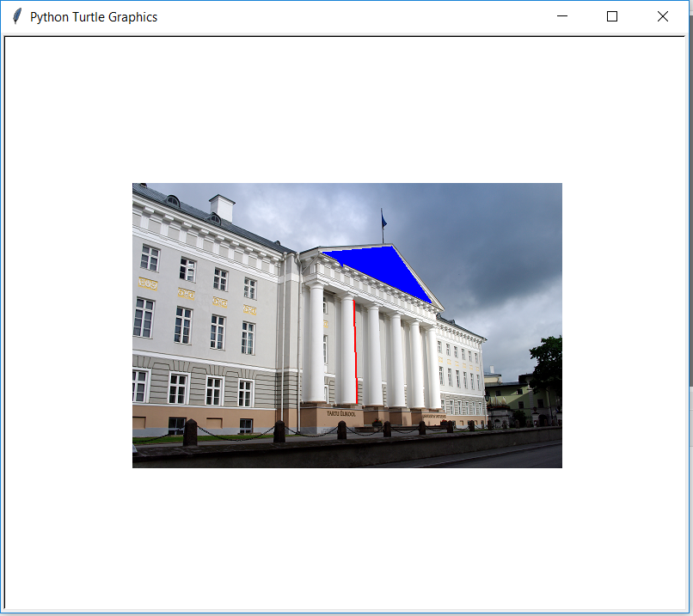Maximize the Turtle Graphics window
Screen dimensions: 693x616
(612, 16)
